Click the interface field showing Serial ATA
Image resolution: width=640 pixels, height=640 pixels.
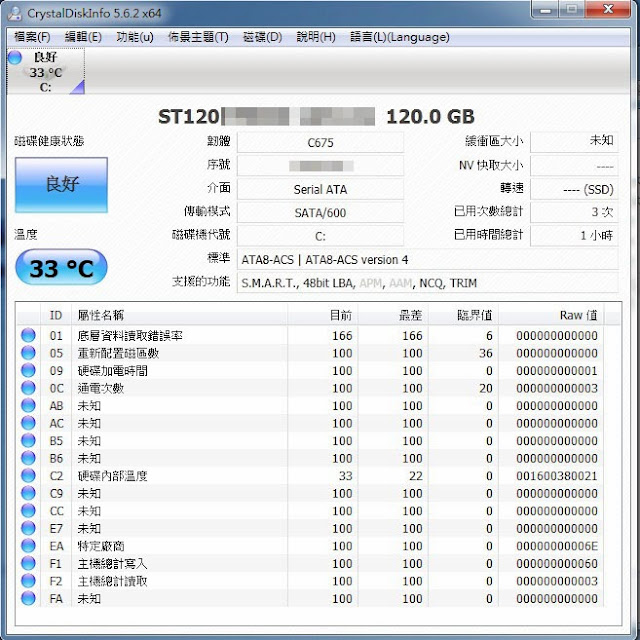[x=320, y=189]
